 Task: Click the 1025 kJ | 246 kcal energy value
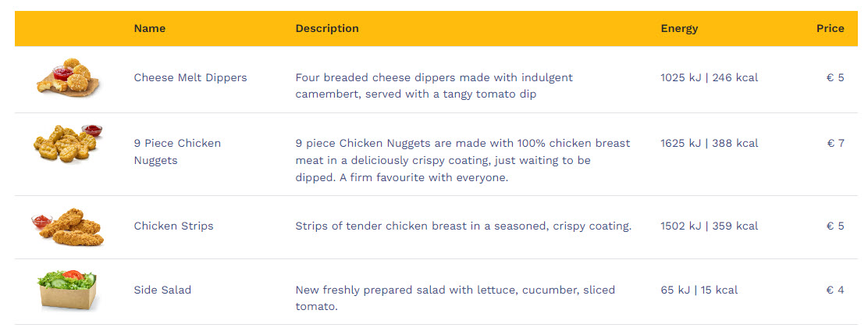pos(709,77)
